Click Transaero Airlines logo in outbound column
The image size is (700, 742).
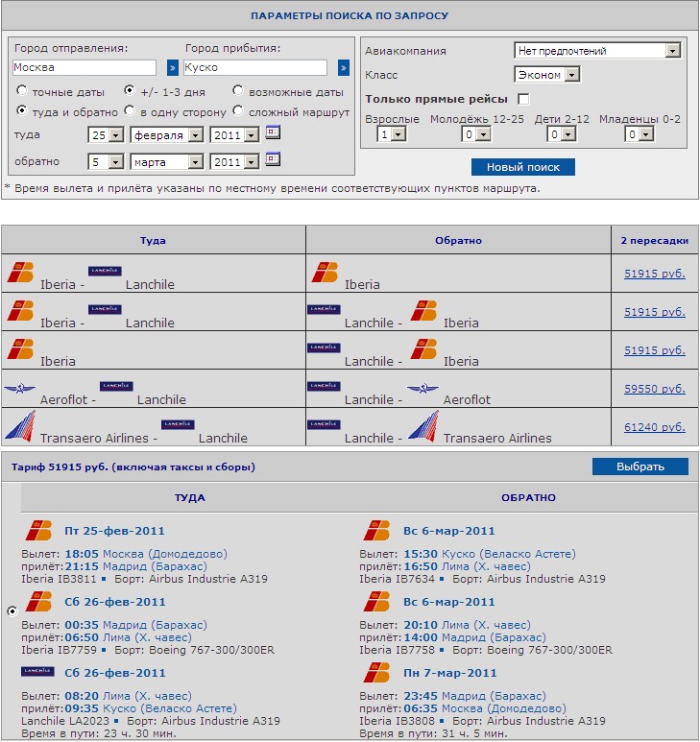pos(20,425)
